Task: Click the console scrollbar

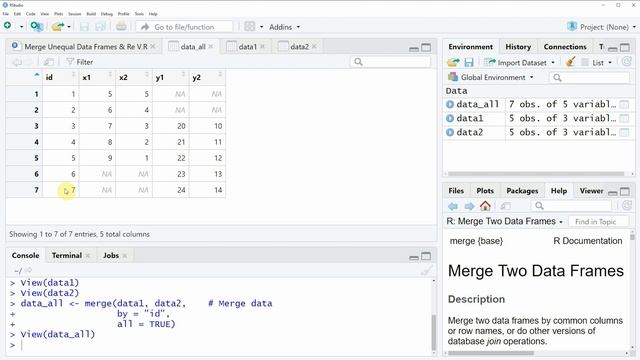Action: 433,331
